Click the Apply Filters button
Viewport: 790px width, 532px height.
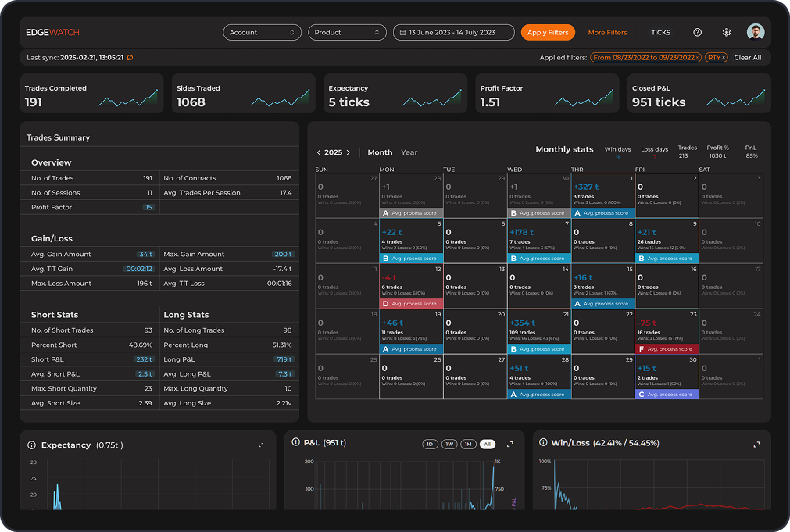pos(548,33)
